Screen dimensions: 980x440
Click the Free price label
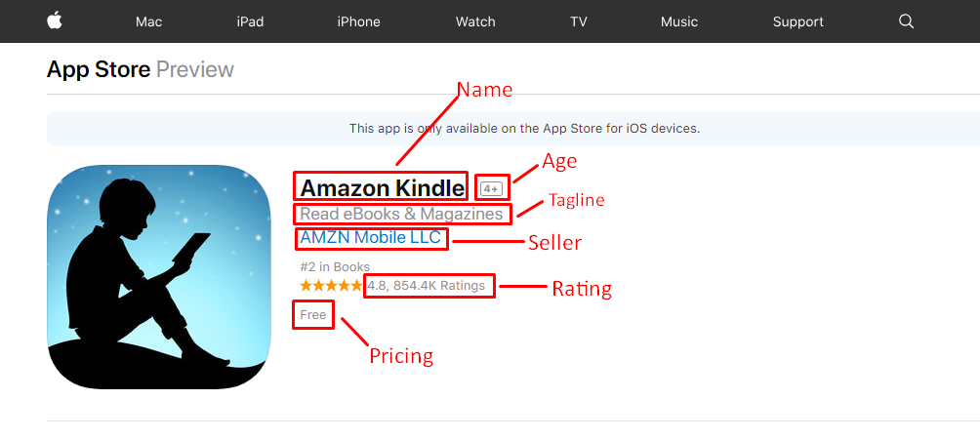pyautogui.click(x=313, y=315)
